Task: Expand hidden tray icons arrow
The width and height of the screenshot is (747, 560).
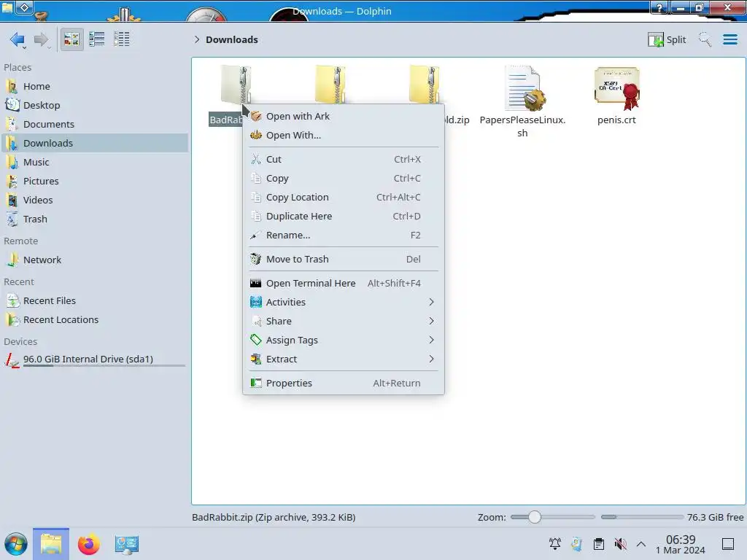Action: (641, 544)
